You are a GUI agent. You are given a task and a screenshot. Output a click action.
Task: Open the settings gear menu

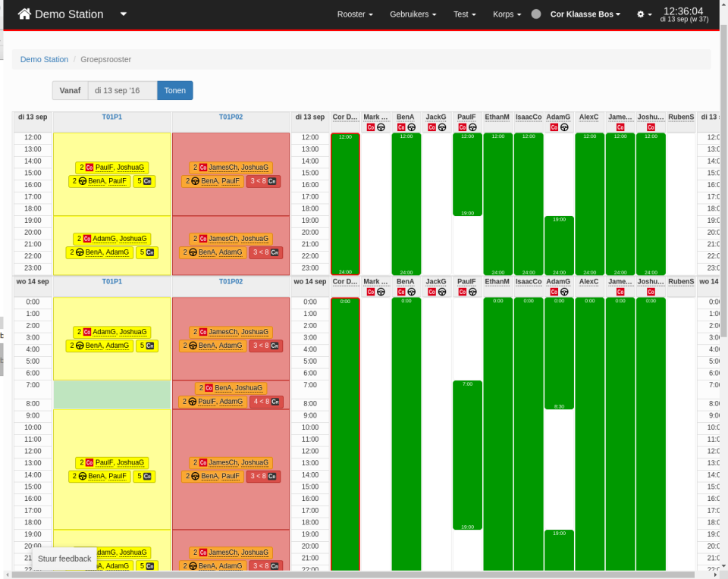point(641,14)
